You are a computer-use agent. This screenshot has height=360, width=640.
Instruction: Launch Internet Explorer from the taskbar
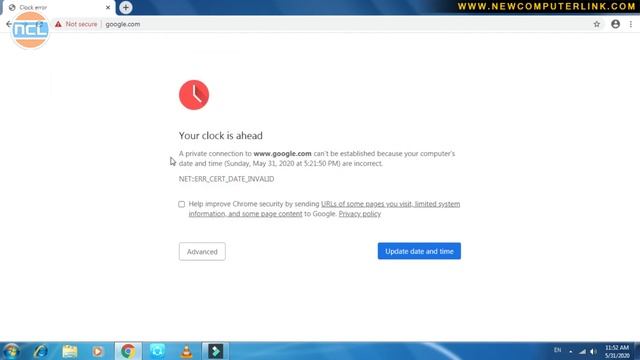coord(40,351)
